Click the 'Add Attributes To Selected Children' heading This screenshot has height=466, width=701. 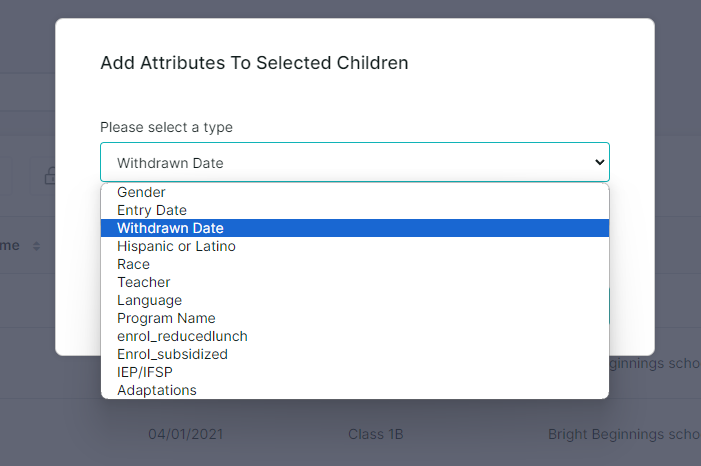(254, 63)
